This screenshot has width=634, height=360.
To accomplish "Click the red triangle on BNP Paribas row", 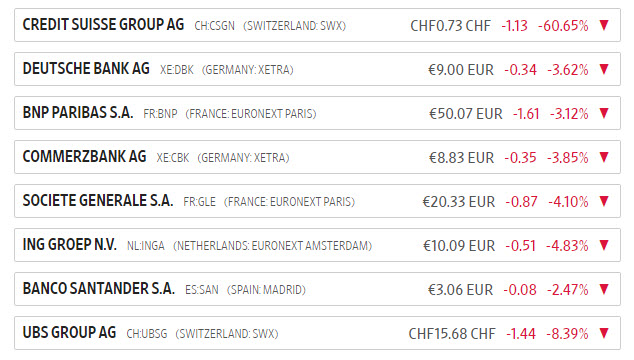I will [x=604, y=113].
